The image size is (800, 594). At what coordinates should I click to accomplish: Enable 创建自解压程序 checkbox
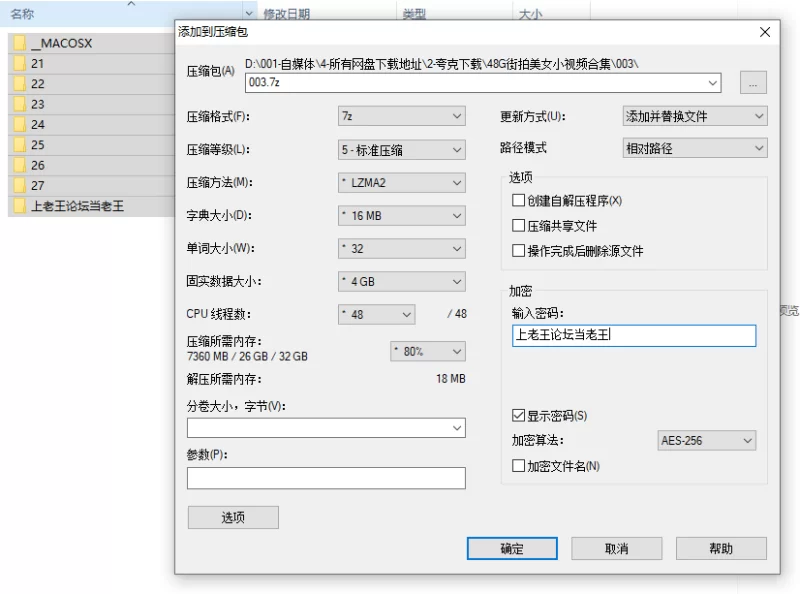point(518,200)
